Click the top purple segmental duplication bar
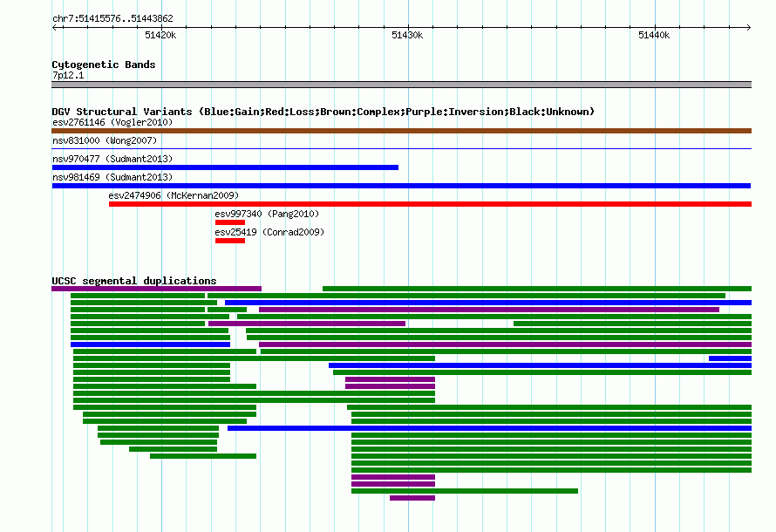Screen dimensions: 776x532 (x=156, y=289)
